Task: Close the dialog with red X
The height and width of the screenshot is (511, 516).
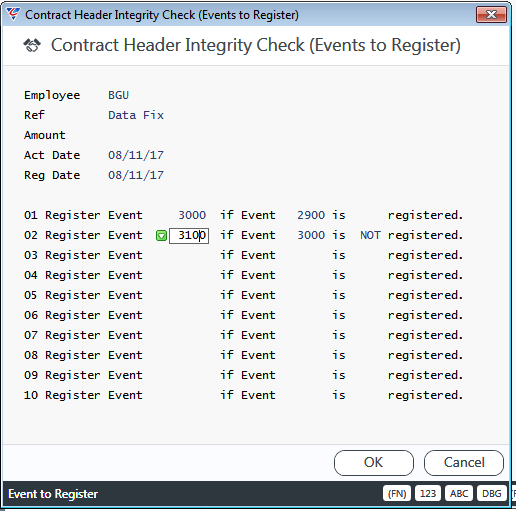Action: pos(491,15)
